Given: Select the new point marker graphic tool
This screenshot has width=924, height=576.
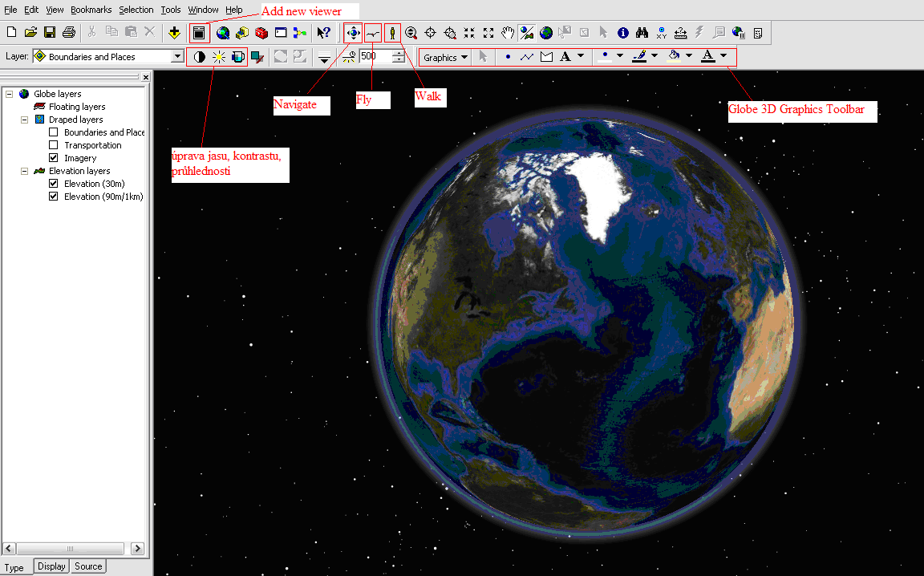Looking at the screenshot, I should tap(508, 57).
